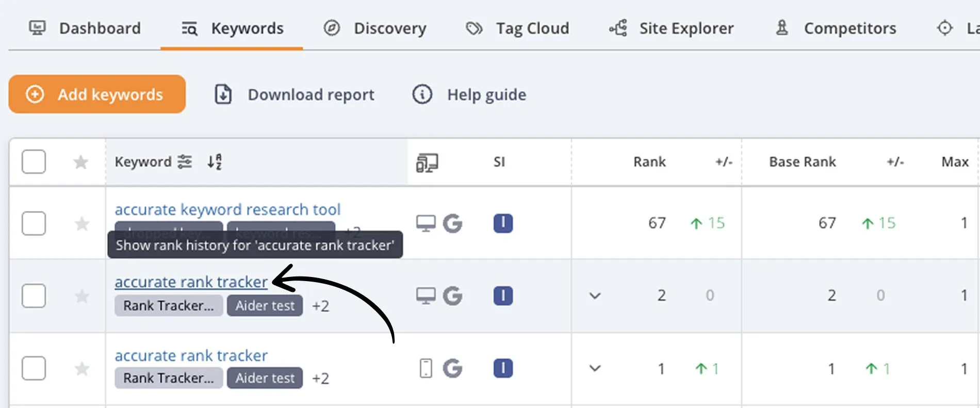Expand rank details for mobile 'accurate rank tracker'

[595, 368]
